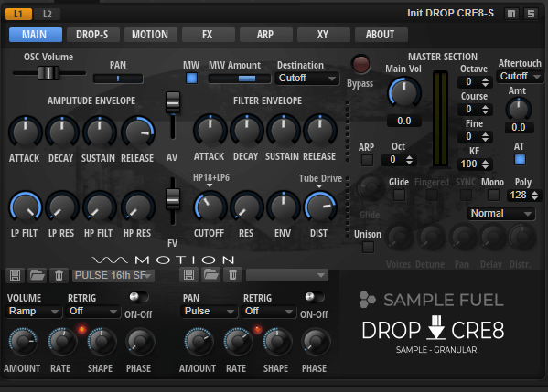Screen dimensions: 548x392
Task: Click the red Bypass button
Action: tap(360, 64)
